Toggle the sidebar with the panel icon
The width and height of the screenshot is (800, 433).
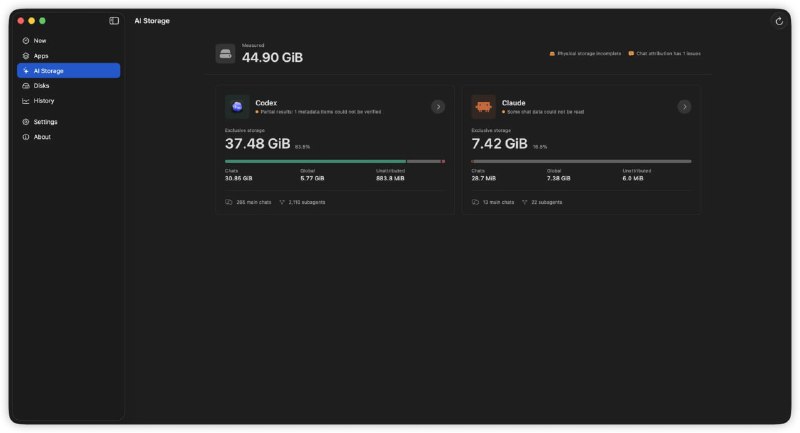(114, 21)
